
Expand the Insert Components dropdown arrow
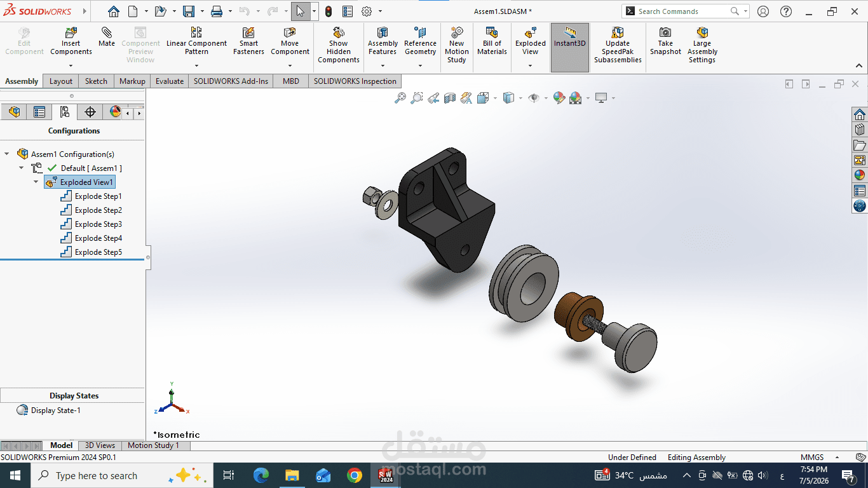[71, 65]
